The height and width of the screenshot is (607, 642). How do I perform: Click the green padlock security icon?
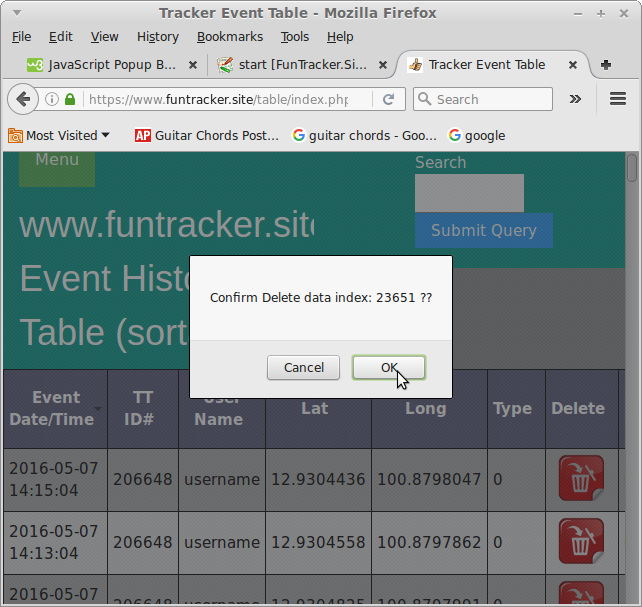pyautogui.click(x=70, y=99)
